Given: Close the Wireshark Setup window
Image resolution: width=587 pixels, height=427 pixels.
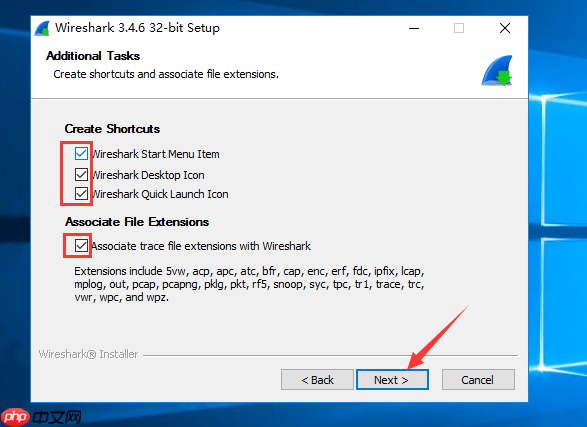Looking at the screenshot, I should coord(505,28).
